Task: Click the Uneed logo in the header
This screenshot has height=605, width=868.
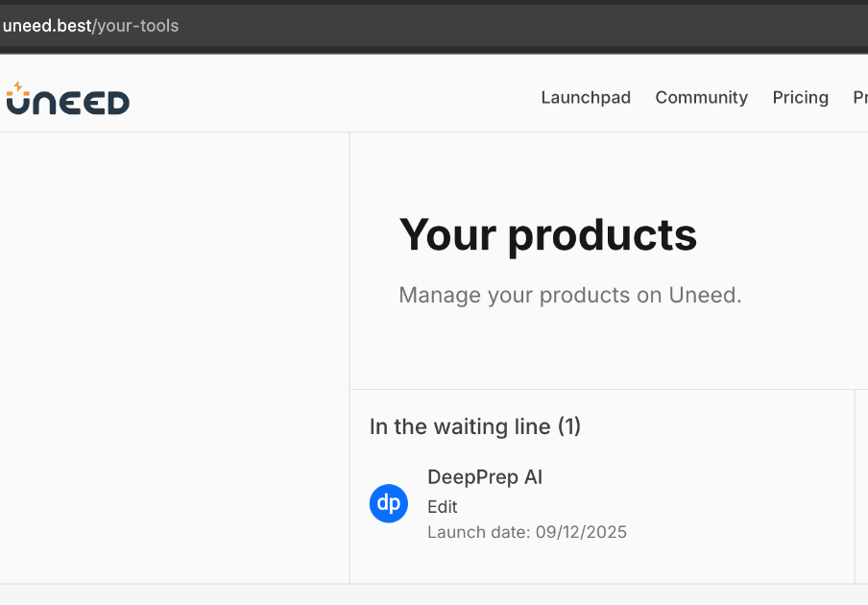Action: [68, 100]
